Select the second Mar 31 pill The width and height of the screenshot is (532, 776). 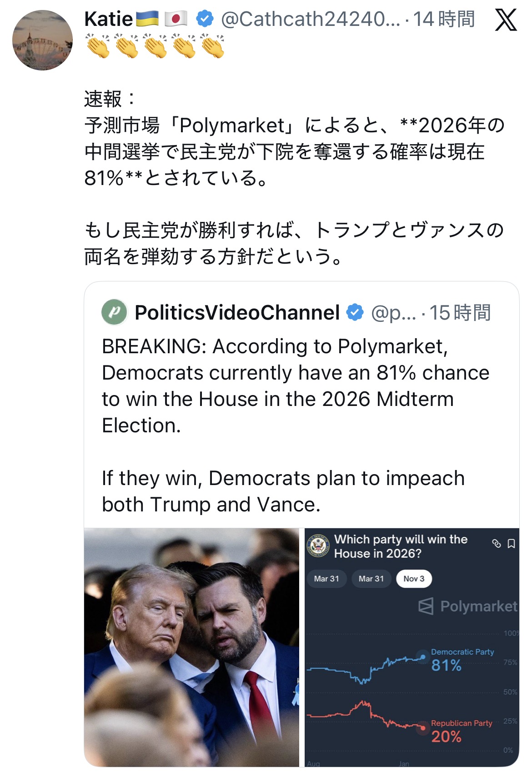click(x=371, y=579)
